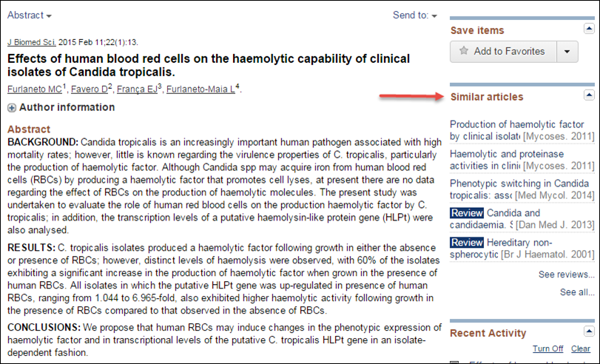The height and width of the screenshot is (364, 600).
Task: Collapse the Similar articles panel
Action: coord(589,95)
